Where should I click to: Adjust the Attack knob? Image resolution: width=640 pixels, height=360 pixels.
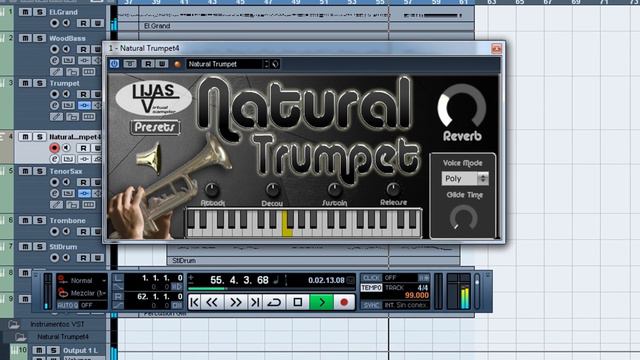pyautogui.click(x=212, y=189)
